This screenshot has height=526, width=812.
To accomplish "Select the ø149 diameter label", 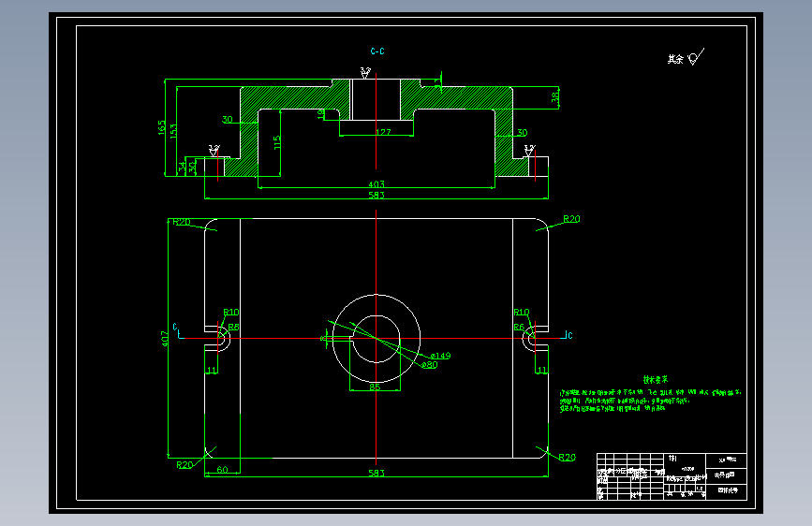I will [x=441, y=356].
